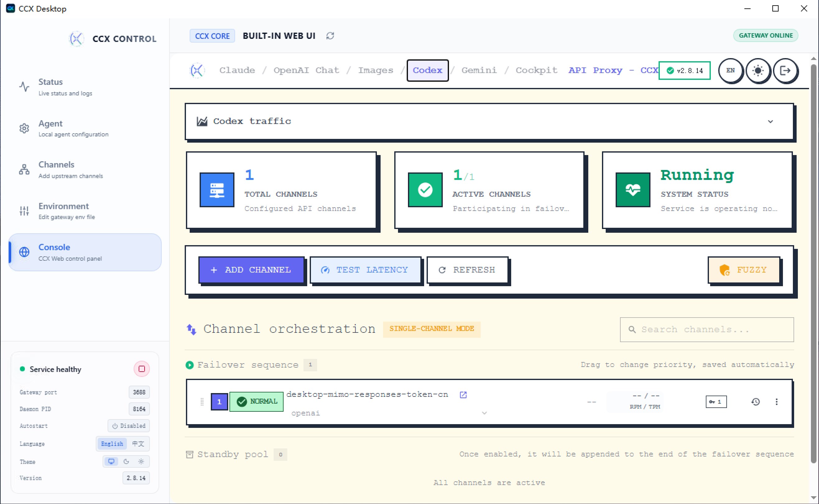Switch to the OpenAI Chat tab
Screen dimensions: 819x504
306,70
